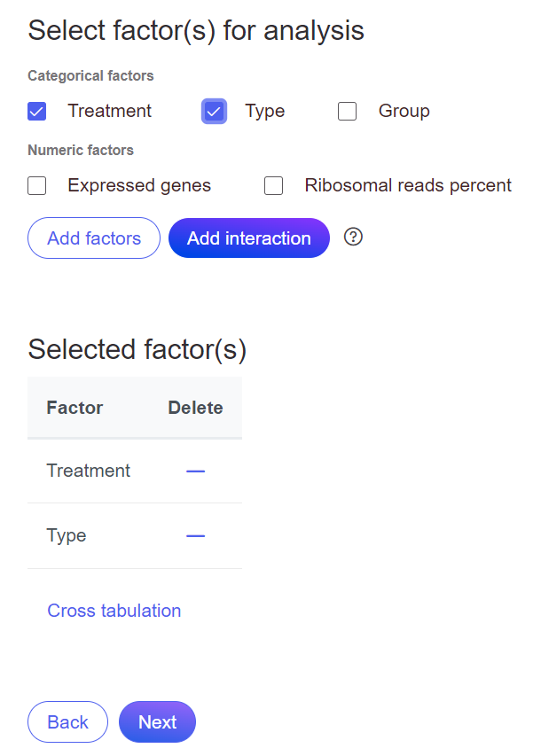The height and width of the screenshot is (756, 541).
Task: Go back with the Back button
Action: coord(67,722)
